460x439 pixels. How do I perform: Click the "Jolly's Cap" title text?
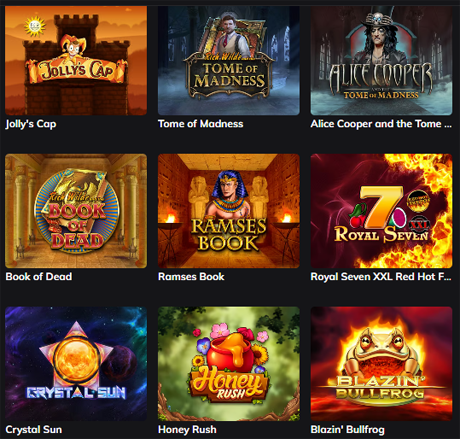pyautogui.click(x=31, y=124)
